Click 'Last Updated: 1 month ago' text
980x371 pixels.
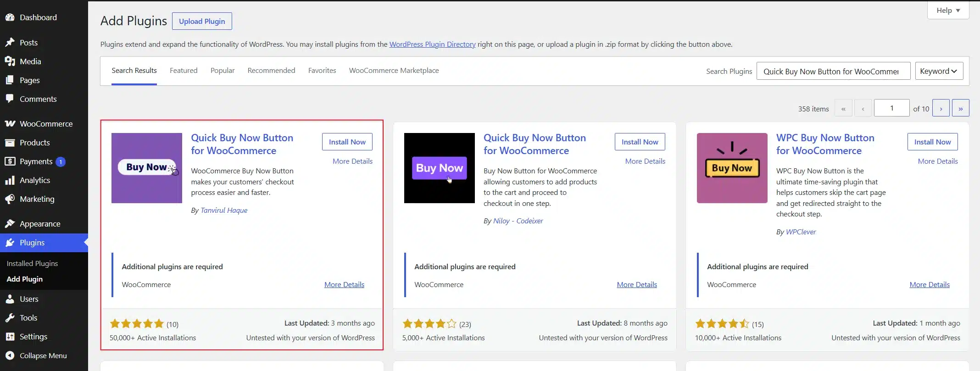pos(916,323)
